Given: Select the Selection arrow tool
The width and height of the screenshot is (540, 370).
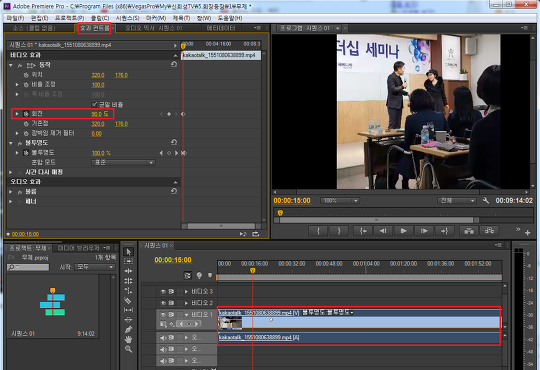Looking at the screenshot, I should pos(128,252).
